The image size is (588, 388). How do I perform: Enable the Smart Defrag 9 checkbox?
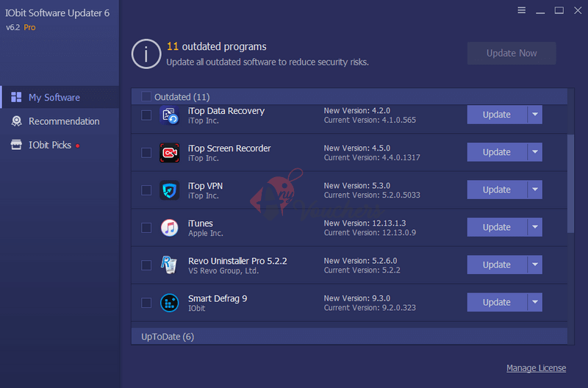[146, 303]
